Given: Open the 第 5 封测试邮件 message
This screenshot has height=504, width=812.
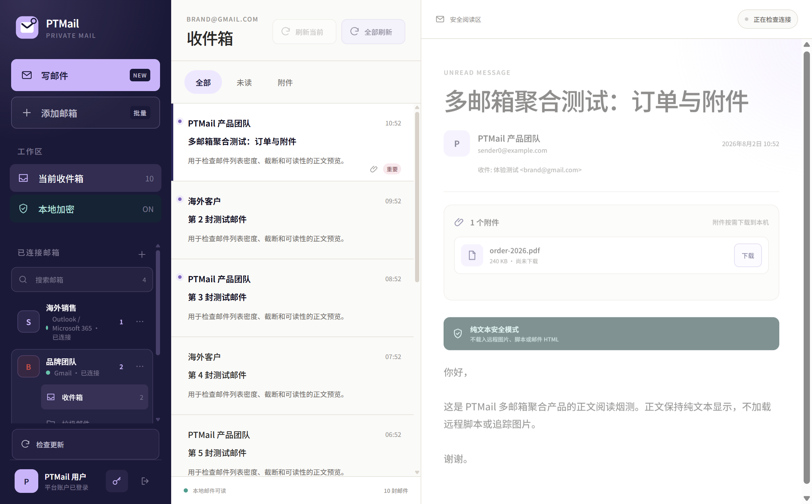Looking at the screenshot, I should pos(293,446).
